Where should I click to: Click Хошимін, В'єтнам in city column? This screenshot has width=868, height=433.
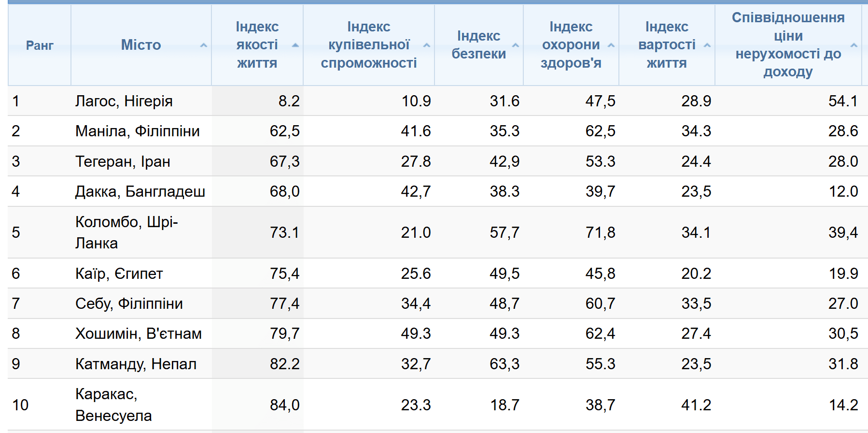[139, 333]
